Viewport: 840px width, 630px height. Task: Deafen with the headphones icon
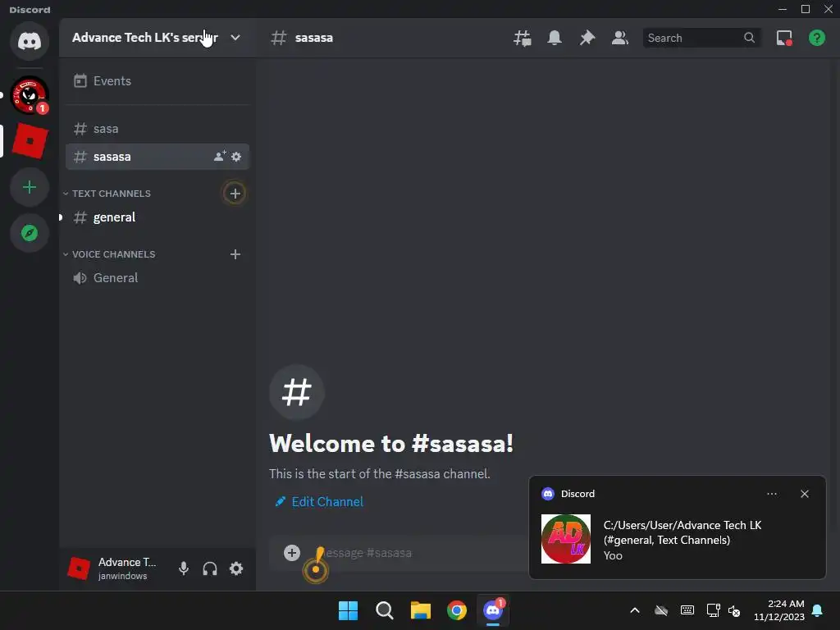210,568
